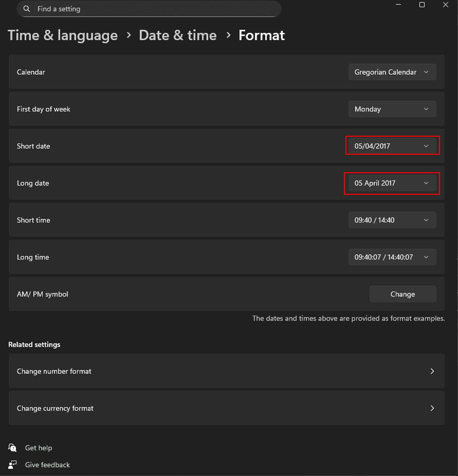Screen dimensions: 458x476
Task: Open the Short date format dropdown
Action: pos(392,146)
